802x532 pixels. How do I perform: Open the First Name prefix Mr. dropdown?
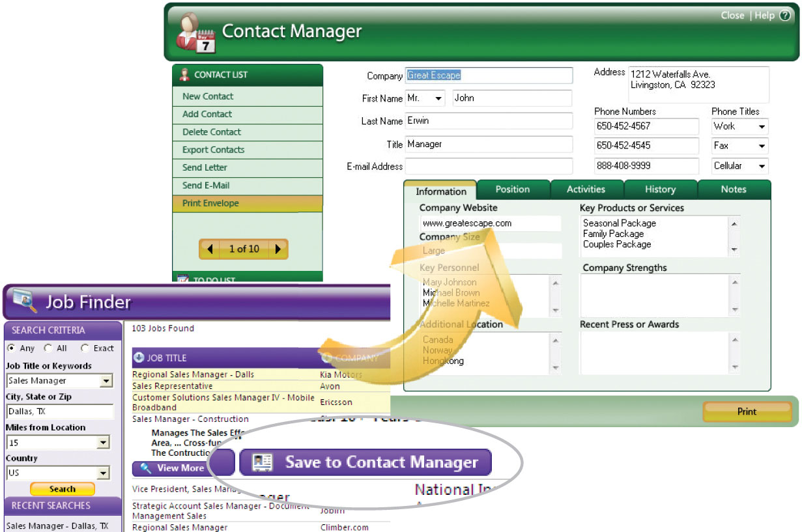[x=438, y=98]
